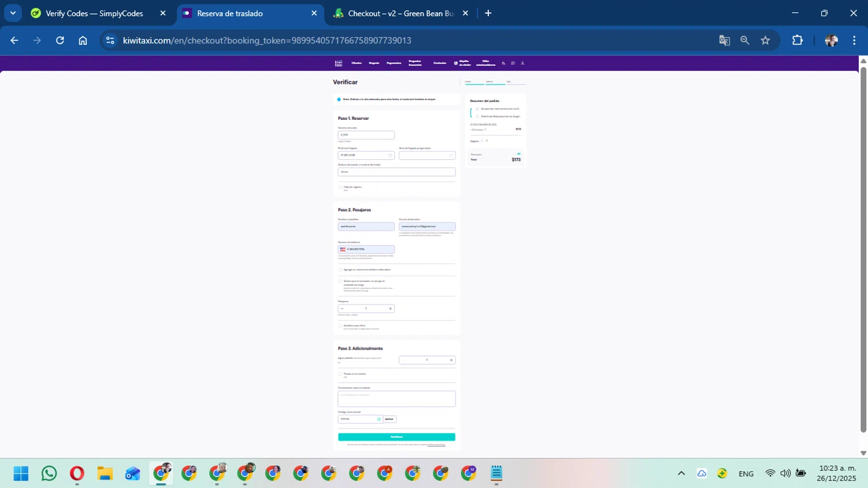Image resolution: width=868 pixels, height=488 pixels.
Task: Click the teal Continuar button
Action: (x=397, y=437)
